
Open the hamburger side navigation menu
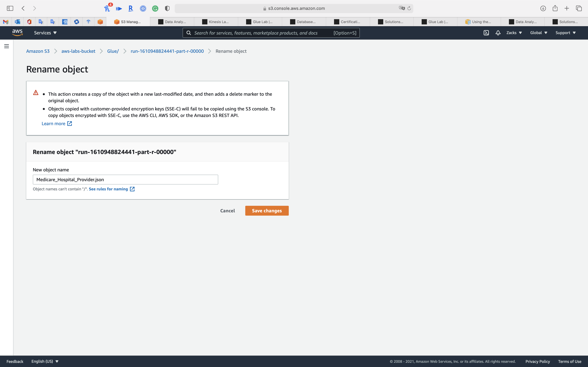(7, 46)
